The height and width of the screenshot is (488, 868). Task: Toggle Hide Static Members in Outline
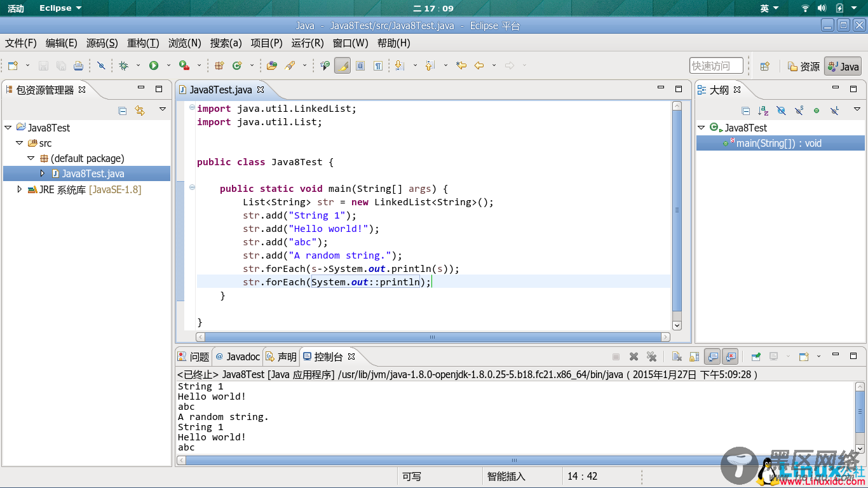799,111
